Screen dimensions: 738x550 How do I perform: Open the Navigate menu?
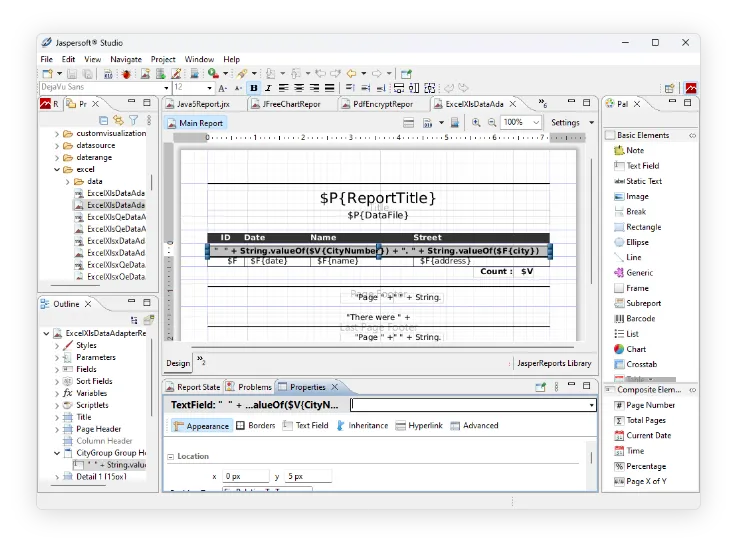[126, 59]
